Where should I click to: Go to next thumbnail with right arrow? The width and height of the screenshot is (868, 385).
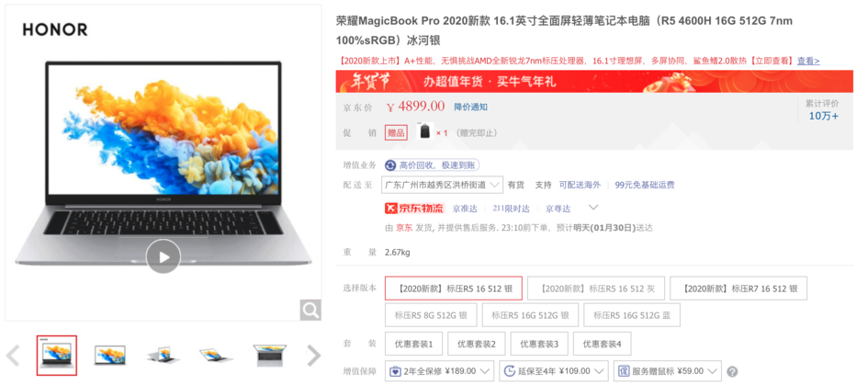point(314,356)
